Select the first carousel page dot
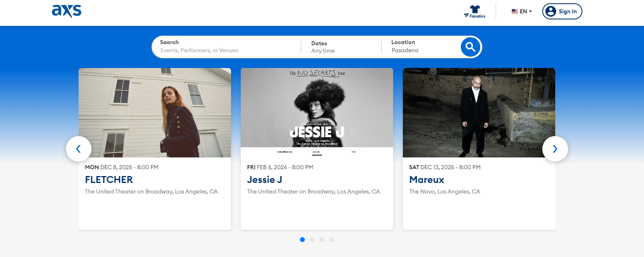 (302, 240)
